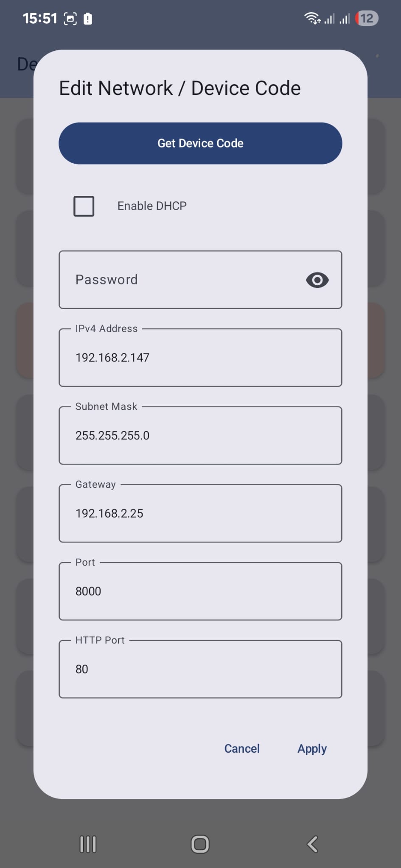Open recent apps from navigation bar

coord(88,844)
